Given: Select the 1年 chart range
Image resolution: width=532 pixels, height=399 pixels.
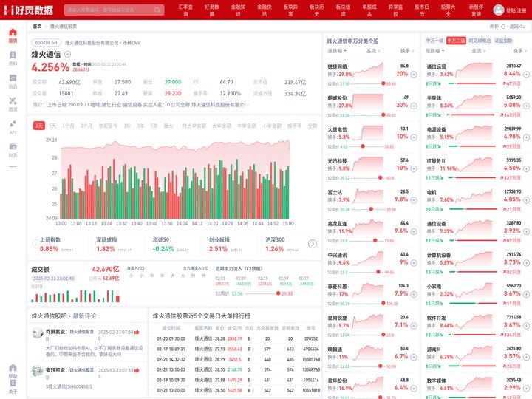Looking at the screenshot, I should [127, 126].
